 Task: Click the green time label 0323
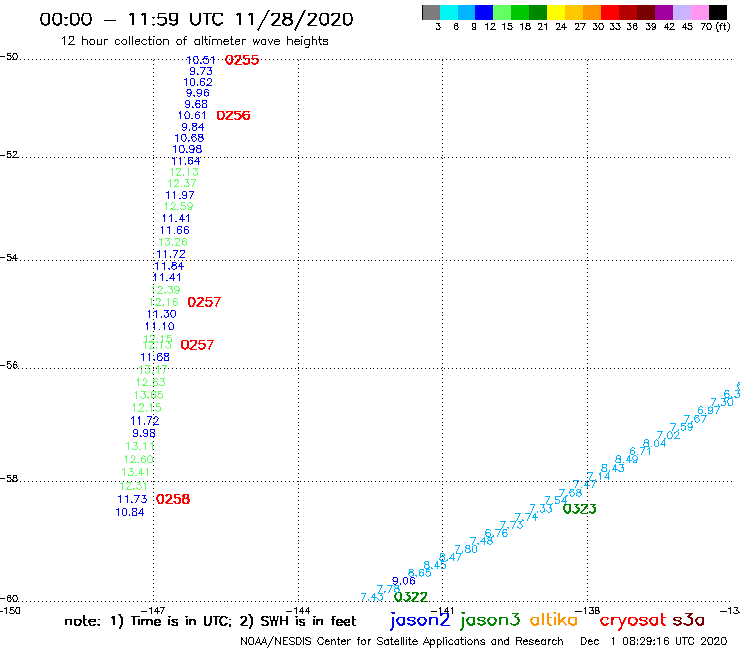coord(580,509)
